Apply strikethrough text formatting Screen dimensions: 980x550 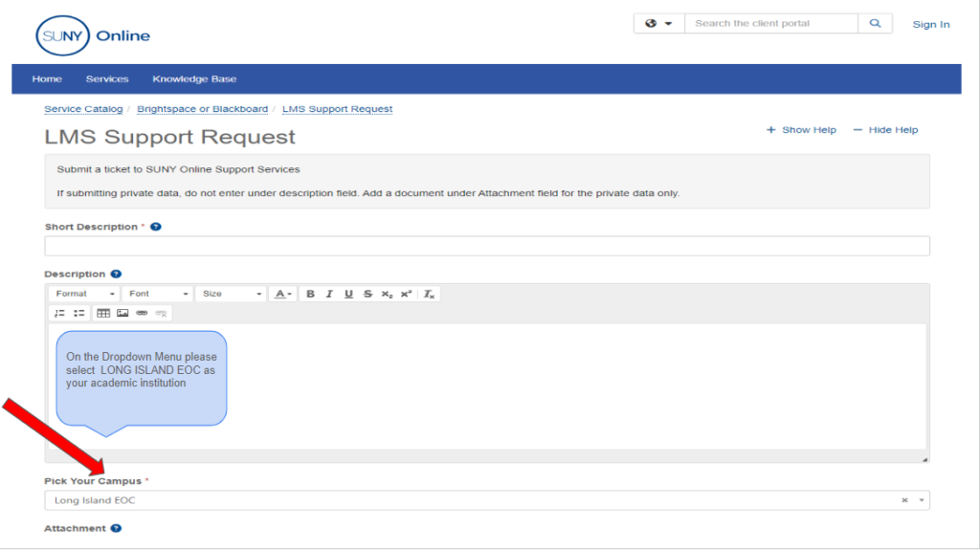coord(367,294)
